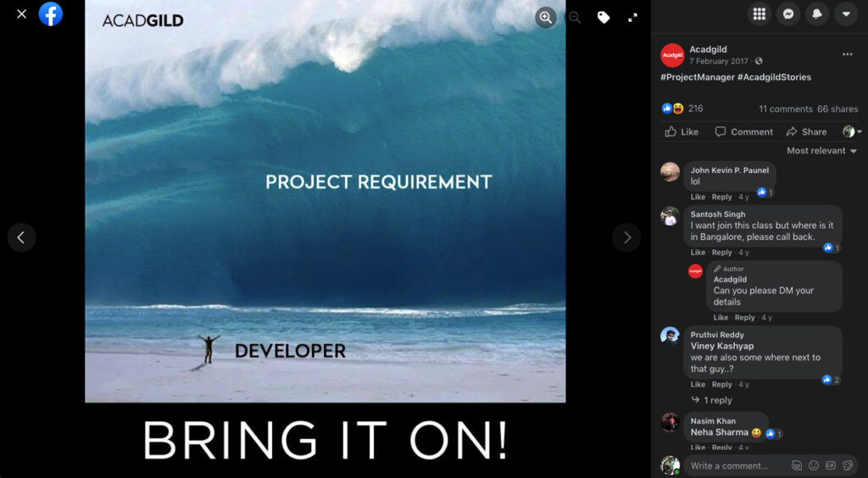Image resolution: width=868 pixels, height=478 pixels.
Task: Click the tag photo icon
Action: click(x=604, y=17)
